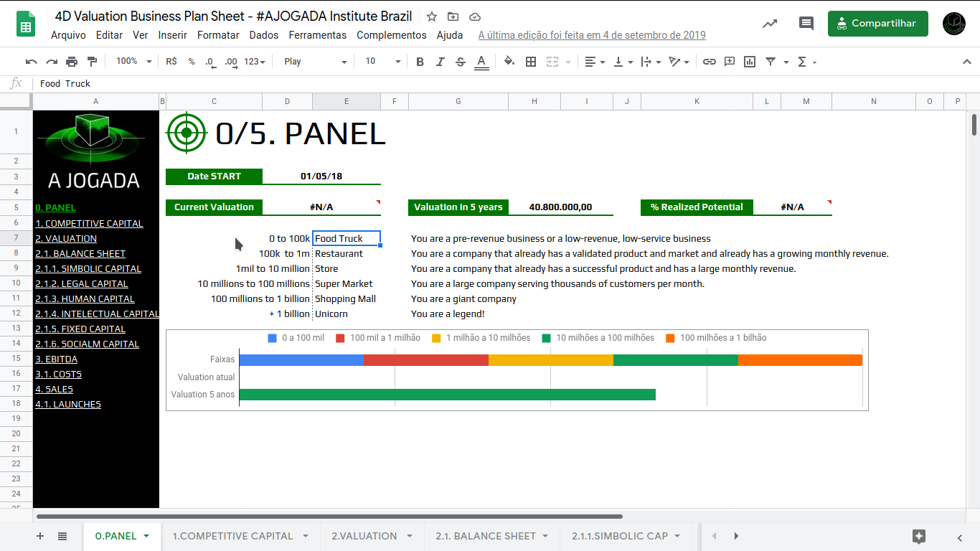Image resolution: width=980 pixels, height=551 pixels.
Task: Open comment history icon
Action: pos(806,24)
